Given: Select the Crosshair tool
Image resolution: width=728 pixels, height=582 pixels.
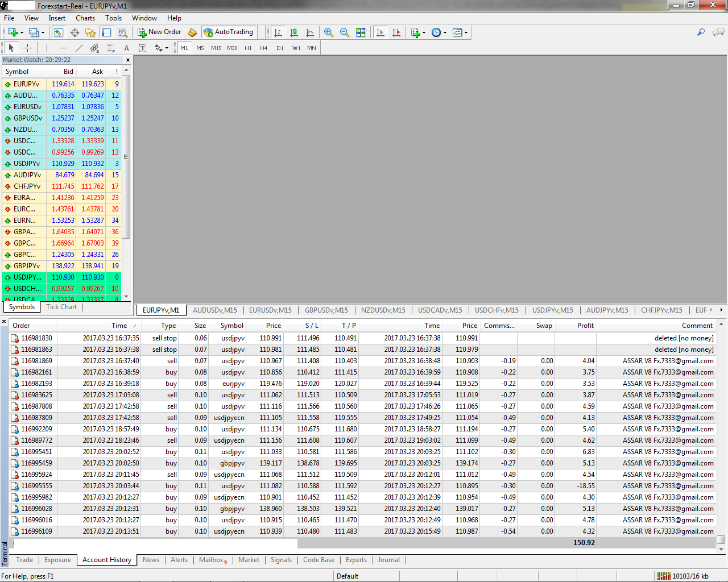Looking at the screenshot, I should pos(27,48).
